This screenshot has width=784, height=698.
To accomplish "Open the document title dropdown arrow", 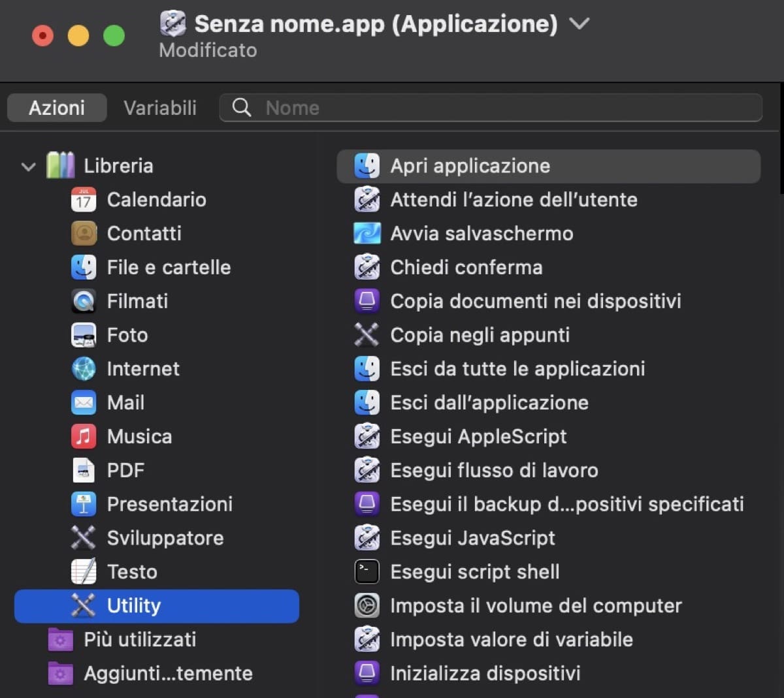I will tap(579, 24).
